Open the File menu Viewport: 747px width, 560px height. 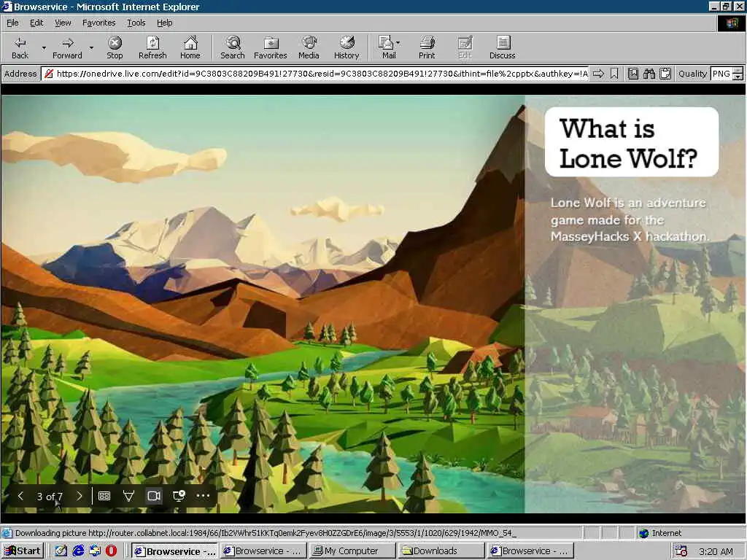point(12,23)
